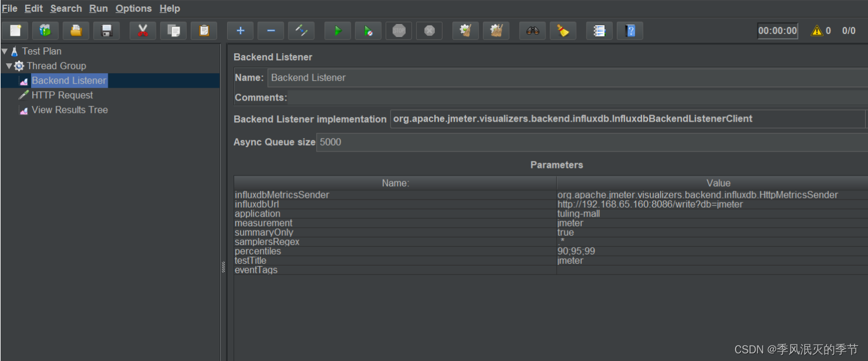Click the samplersRegex parameter name
Image resolution: width=868 pixels, height=361 pixels.
click(395, 242)
